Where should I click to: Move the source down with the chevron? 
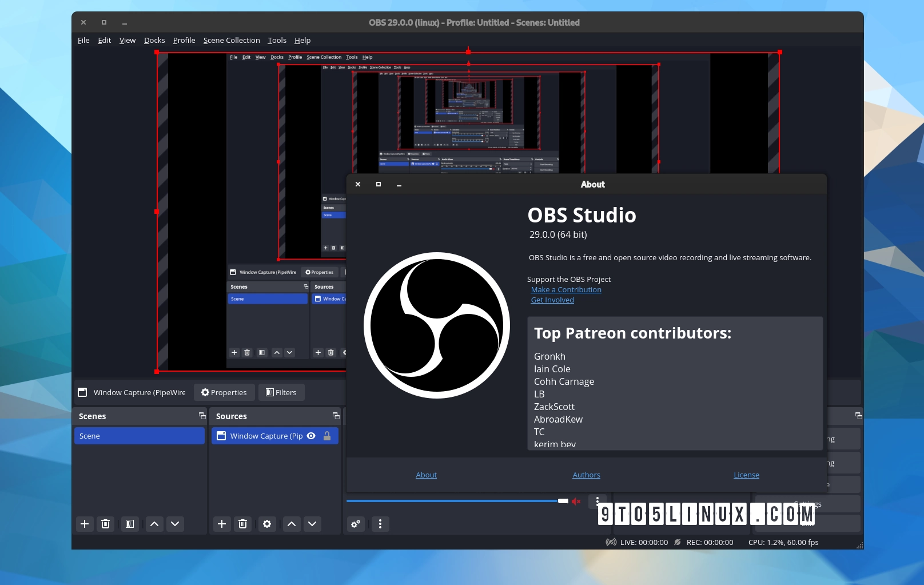[312, 524]
